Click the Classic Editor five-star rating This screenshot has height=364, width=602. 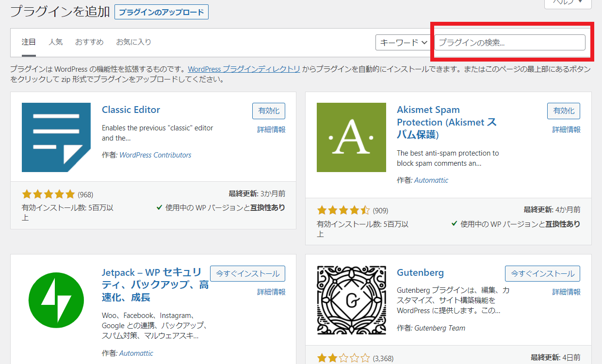point(49,194)
